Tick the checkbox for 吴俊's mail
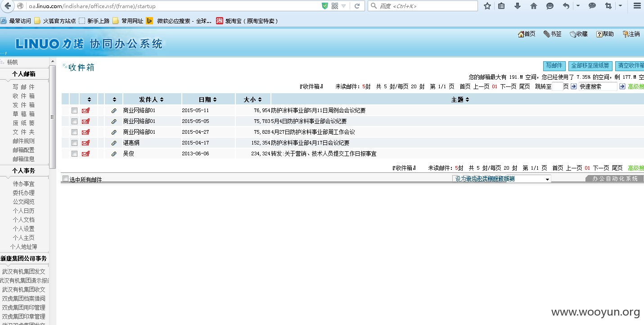 (x=74, y=153)
